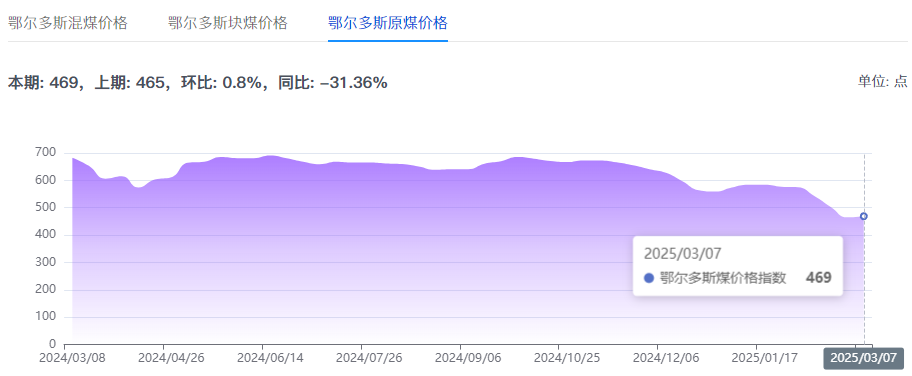Open the 鄂尔多斯块煤价格 tab
The width and height of the screenshot is (912, 376).
[227, 23]
